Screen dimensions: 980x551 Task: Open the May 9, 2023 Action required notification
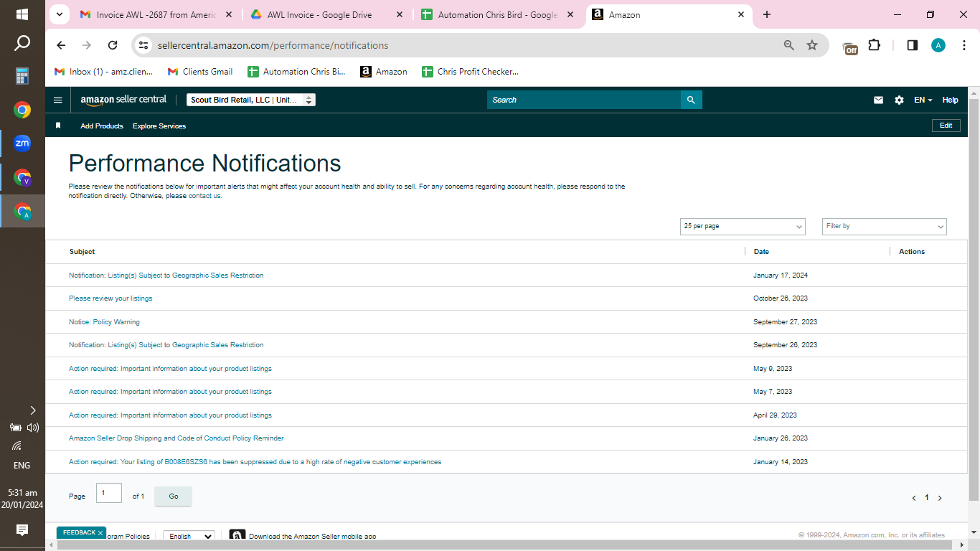point(170,369)
